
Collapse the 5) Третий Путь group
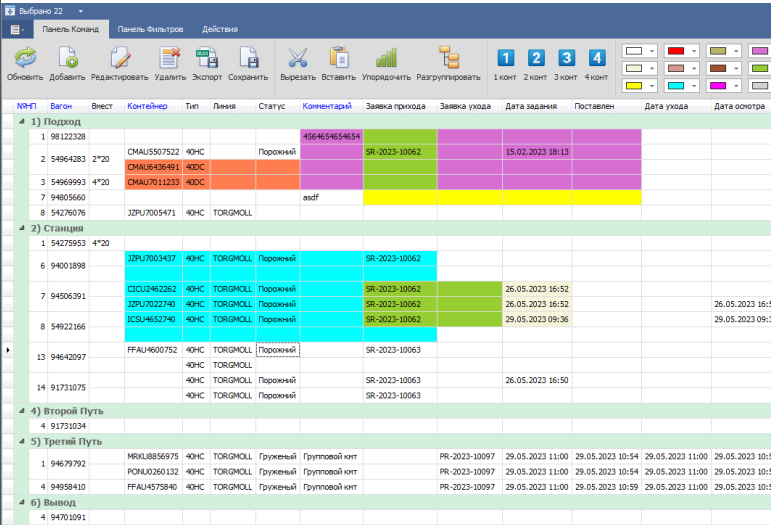pyautogui.click(x=22, y=441)
